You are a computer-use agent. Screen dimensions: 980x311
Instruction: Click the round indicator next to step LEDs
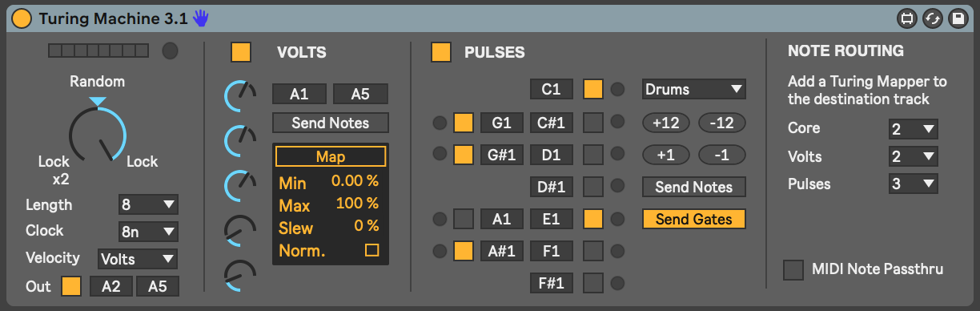point(170,51)
